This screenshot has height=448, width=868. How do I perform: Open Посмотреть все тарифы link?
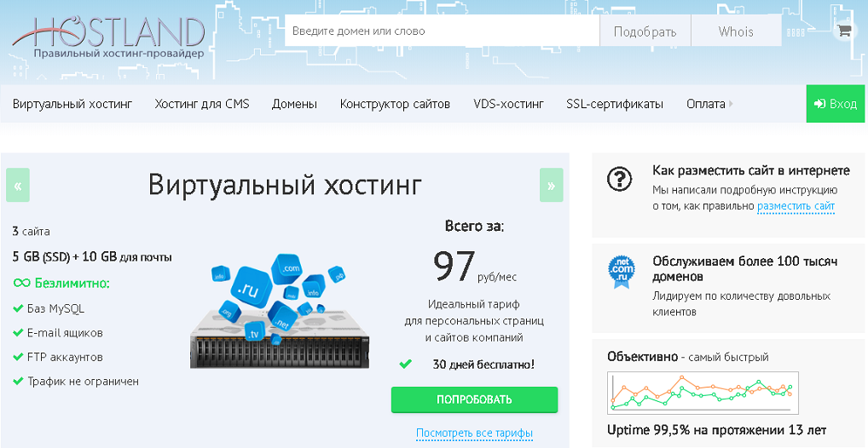474,433
